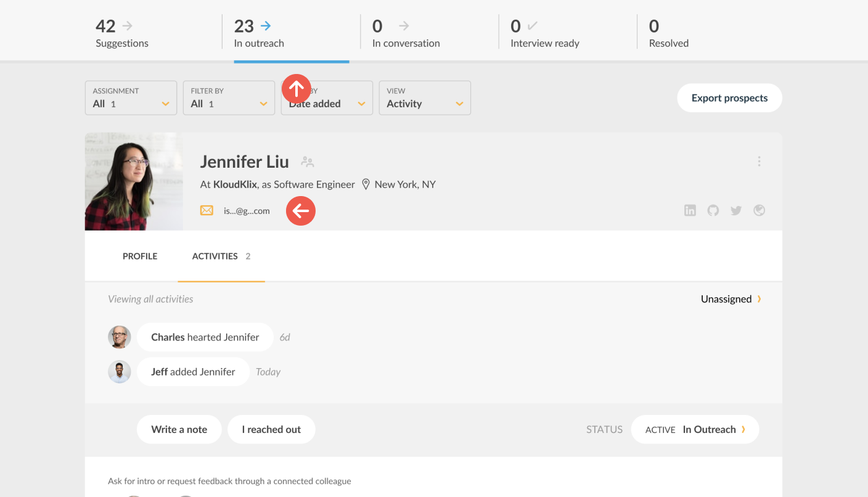Image resolution: width=868 pixels, height=497 pixels.
Task: Open the sort by Date added dropdown
Action: point(327,98)
